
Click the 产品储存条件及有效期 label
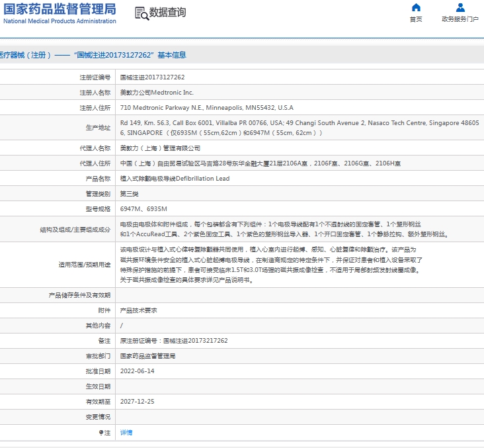[x=79, y=295]
